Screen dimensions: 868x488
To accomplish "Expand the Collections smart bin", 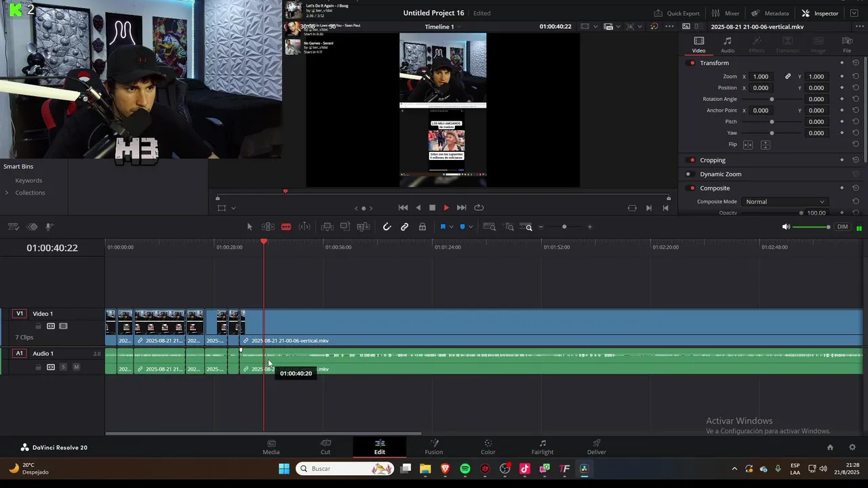I will tap(7, 193).
